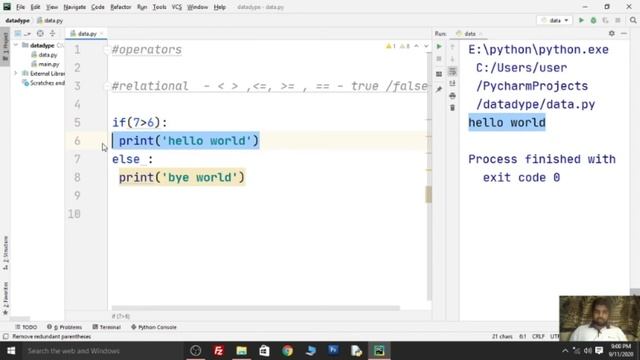Click the 6:1 caret position in status bar
This screenshot has width=640, height=360.
pos(522,336)
